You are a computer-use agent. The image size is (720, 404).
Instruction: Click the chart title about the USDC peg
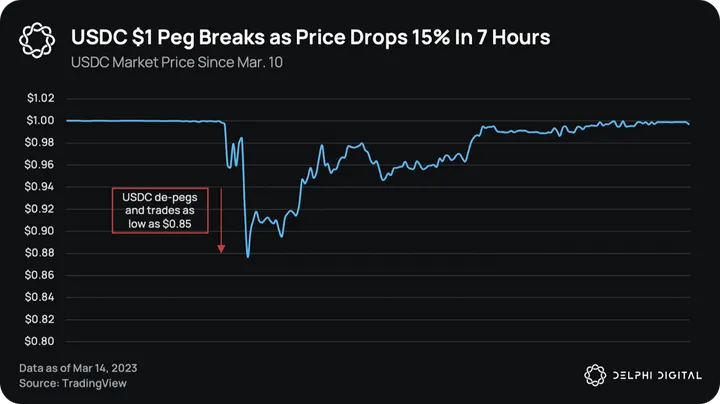(311, 38)
